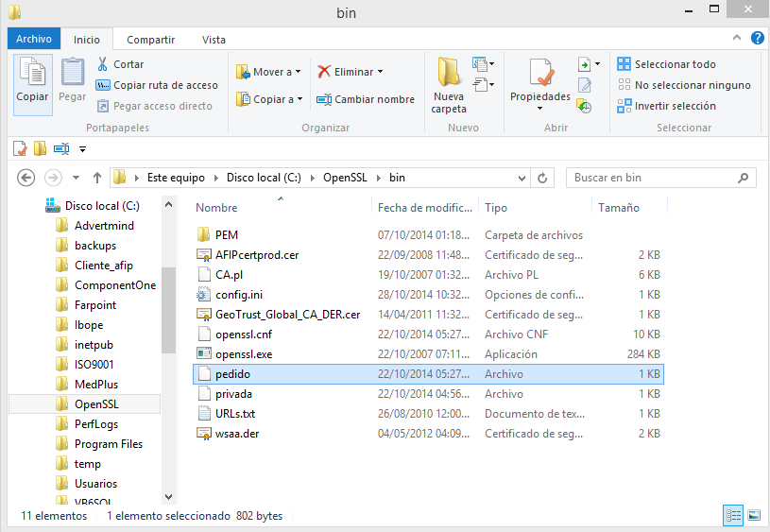Image resolution: width=770 pixels, height=532 pixels.
Task: Switch to details view in status bar
Action: pyautogui.click(x=733, y=515)
